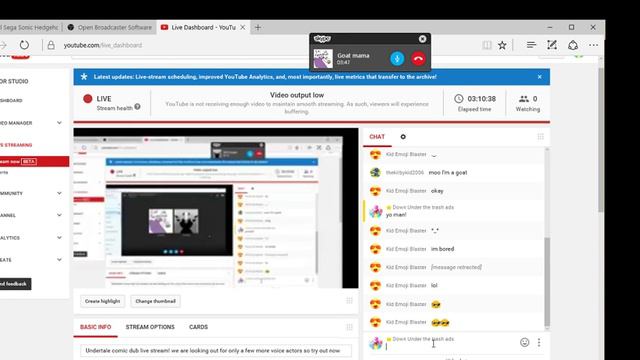Hang up the Skype call
This screenshot has height=360, width=640.
[418, 59]
